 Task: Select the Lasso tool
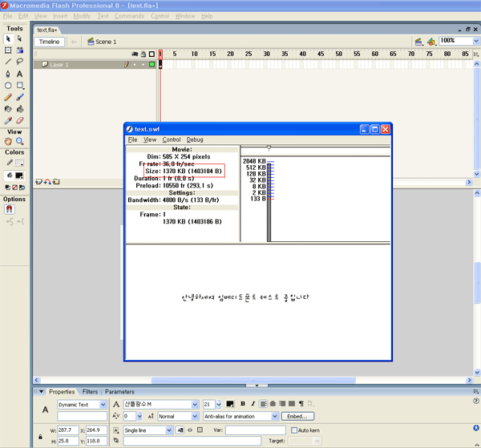(19, 62)
